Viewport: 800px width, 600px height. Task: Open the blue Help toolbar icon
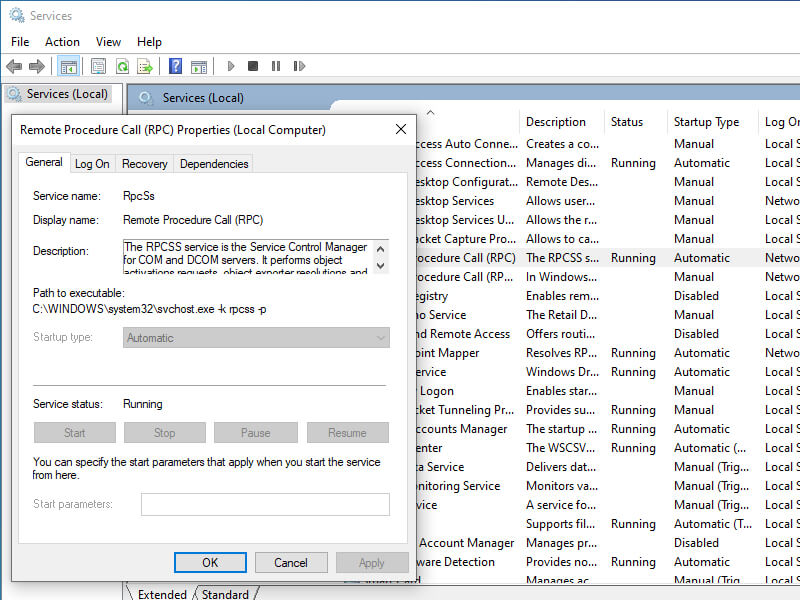pyautogui.click(x=175, y=66)
